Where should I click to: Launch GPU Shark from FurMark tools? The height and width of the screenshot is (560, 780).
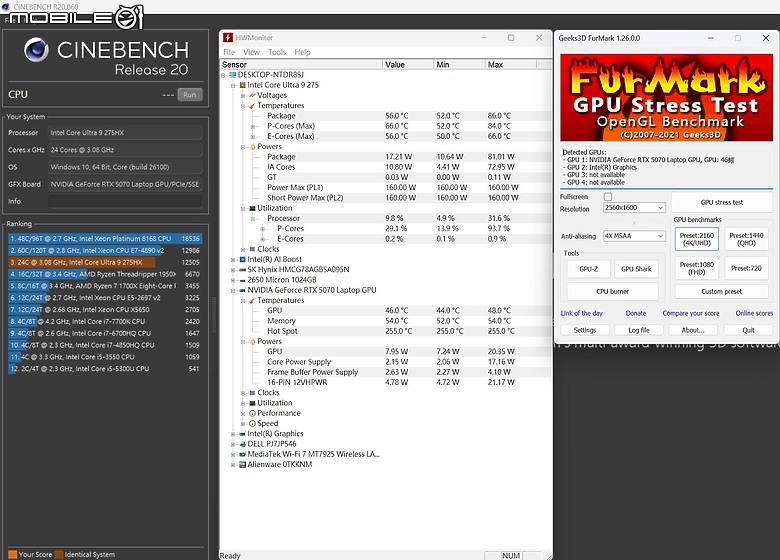point(636,269)
